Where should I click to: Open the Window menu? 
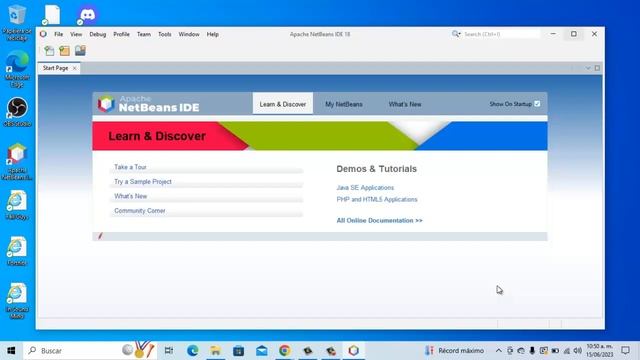(x=189, y=34)
